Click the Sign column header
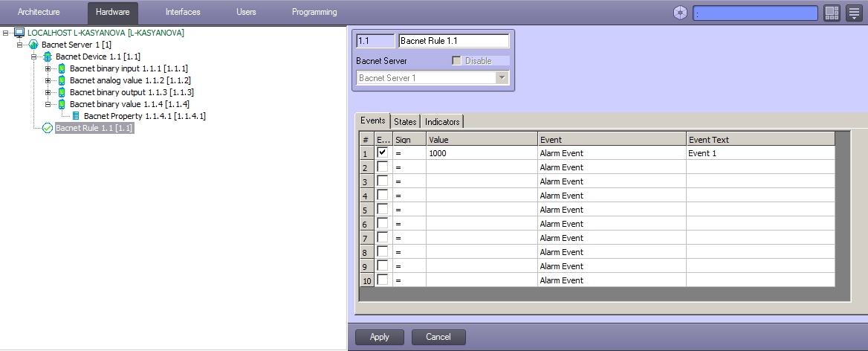The height and width of the screenshot is (351, 868). point(409,140)
